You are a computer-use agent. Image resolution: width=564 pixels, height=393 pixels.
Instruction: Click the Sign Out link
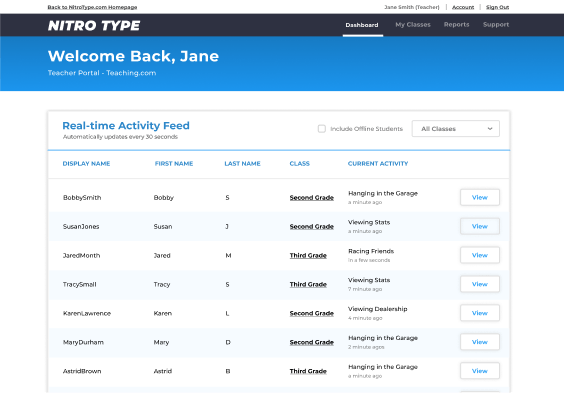pyautogui.click(x=497, y=7)
